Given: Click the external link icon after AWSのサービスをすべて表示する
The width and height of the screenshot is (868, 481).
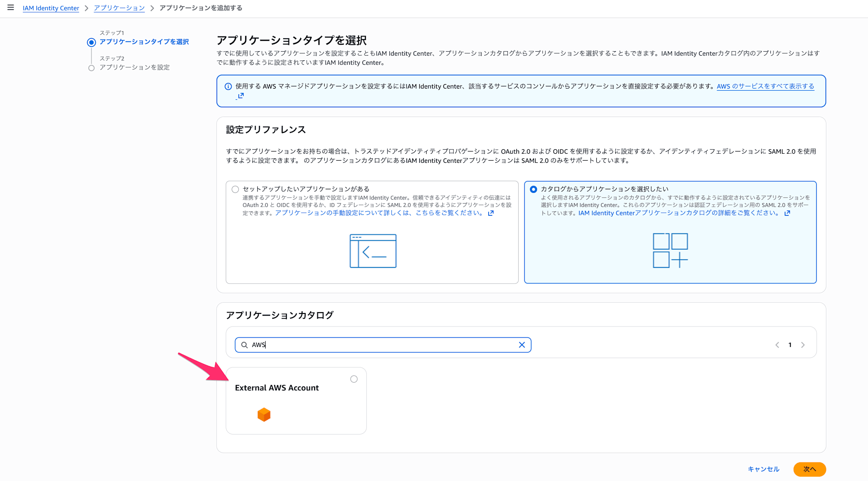Looking at the screenshot, I should pos(241,96).
